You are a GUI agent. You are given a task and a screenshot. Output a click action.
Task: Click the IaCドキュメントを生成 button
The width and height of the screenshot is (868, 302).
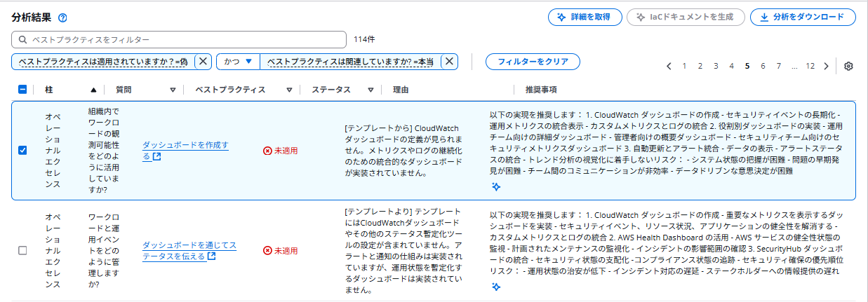point(686,18)
